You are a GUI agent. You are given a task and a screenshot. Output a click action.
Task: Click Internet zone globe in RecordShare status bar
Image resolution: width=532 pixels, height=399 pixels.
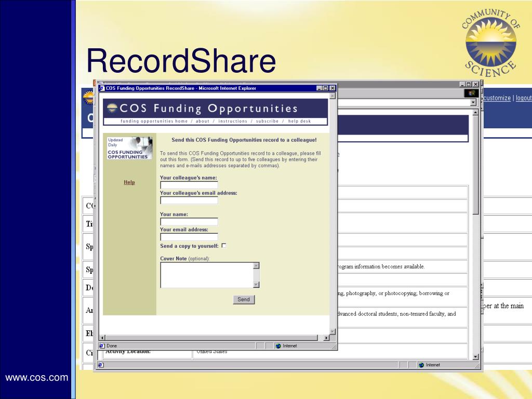(x=278, y=345)
